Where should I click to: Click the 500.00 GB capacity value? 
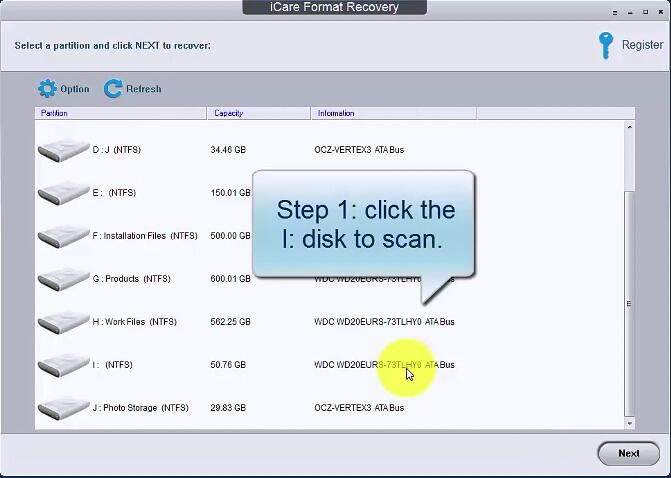(x=230, y=236)
